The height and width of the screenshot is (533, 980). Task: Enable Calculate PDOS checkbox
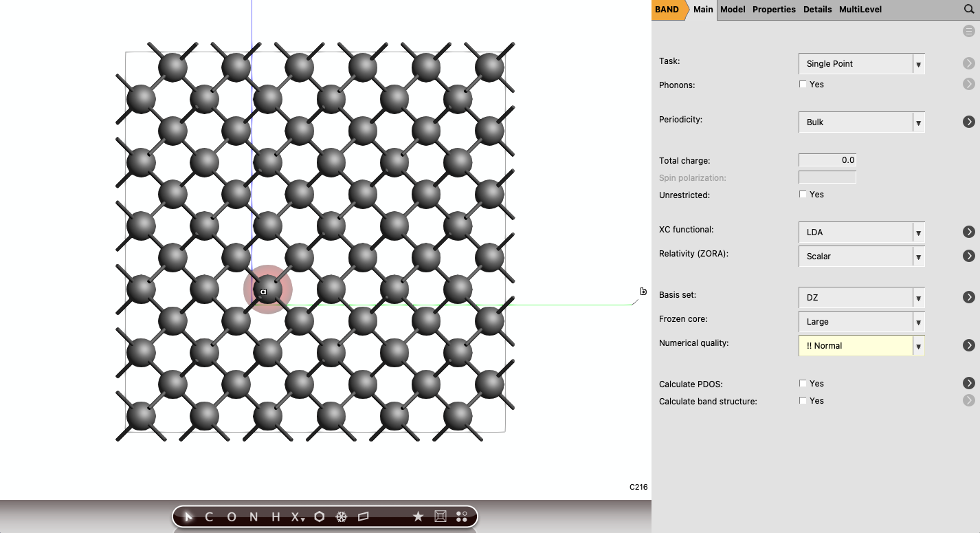click(x=803, y=384)
